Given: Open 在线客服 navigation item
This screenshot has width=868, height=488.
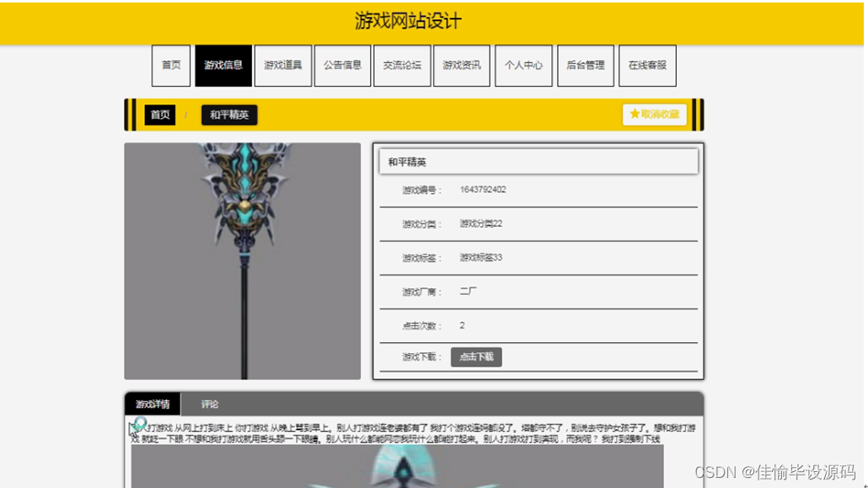Looking at the screenshot, I should [x=648, y=66].
